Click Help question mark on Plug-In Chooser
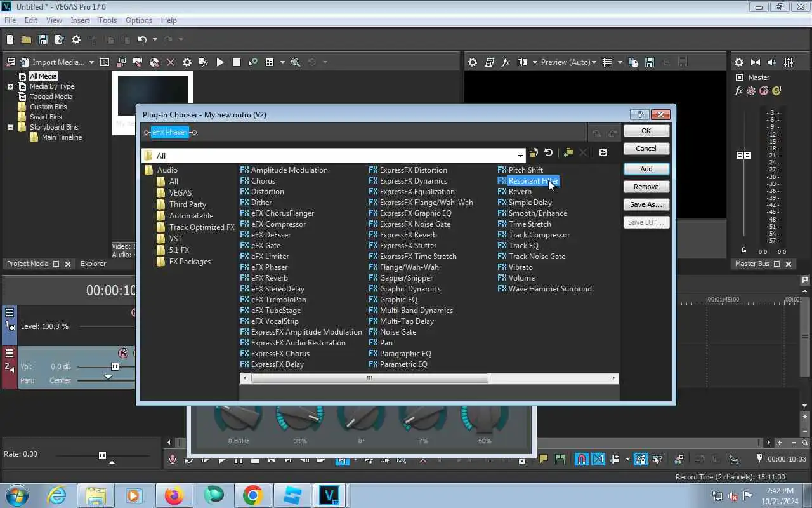This screenshot has width=812, height=508. pos(639,115)
